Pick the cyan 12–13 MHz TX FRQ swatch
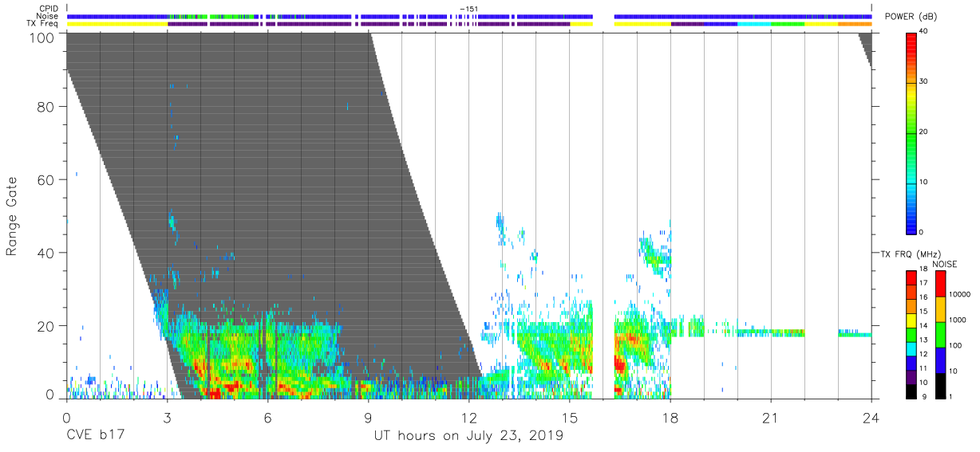This screenshot has height=452, width=980. [x=911, y=348]
